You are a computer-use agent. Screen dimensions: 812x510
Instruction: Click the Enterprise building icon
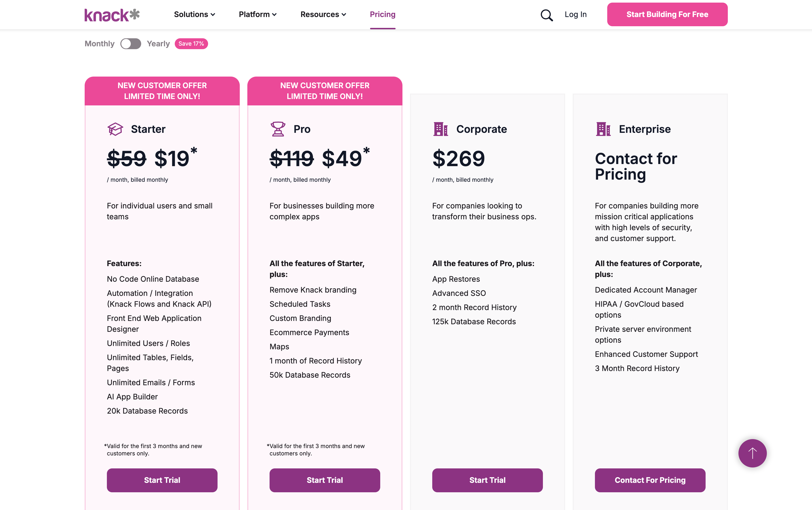pos(603,129)
